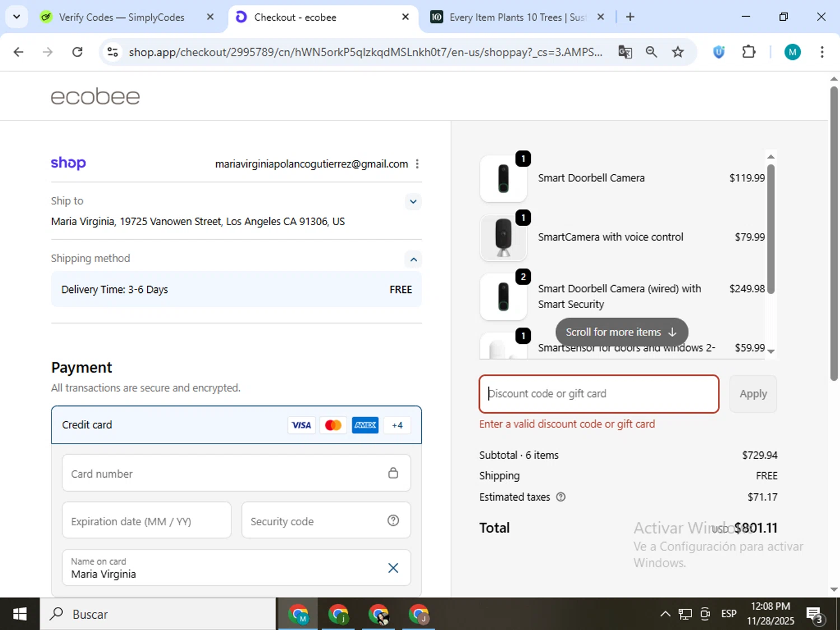840x630 pixels.
Task: Click the lock icon in Card number
Action: tap(393, 473)
